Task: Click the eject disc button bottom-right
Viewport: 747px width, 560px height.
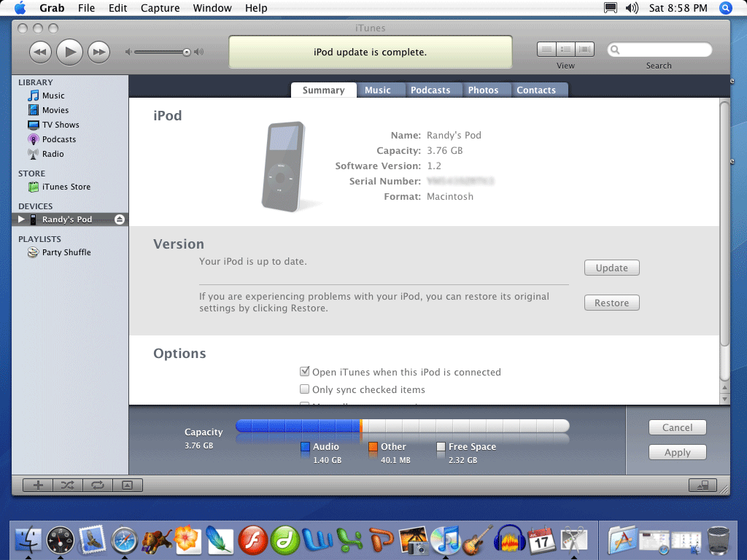Action: (x=703, y=485)
